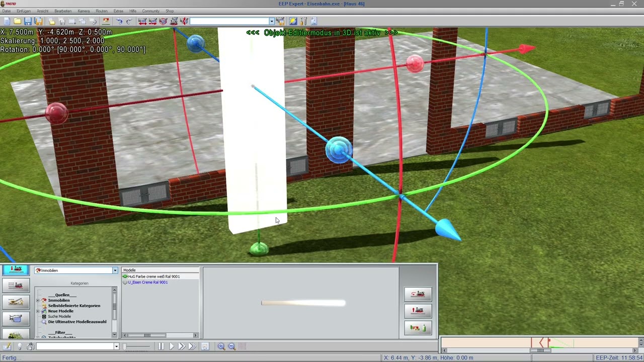
Task: Click the Modelle list horizontal scrollbar
Action: 160,335
